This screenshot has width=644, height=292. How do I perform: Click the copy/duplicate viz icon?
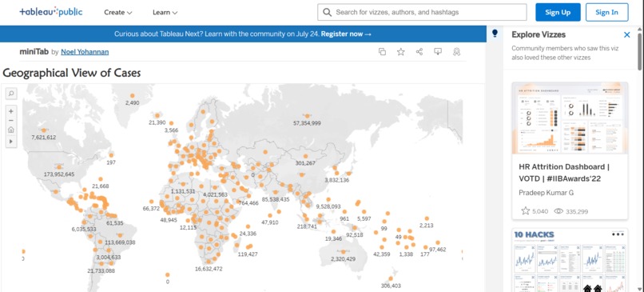382,52
